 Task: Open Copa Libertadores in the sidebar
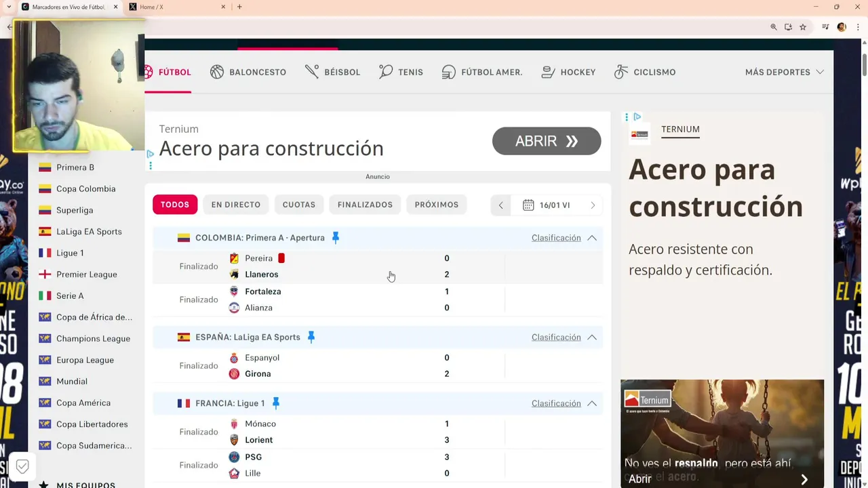pyautogui.click(x=92, y=424)
